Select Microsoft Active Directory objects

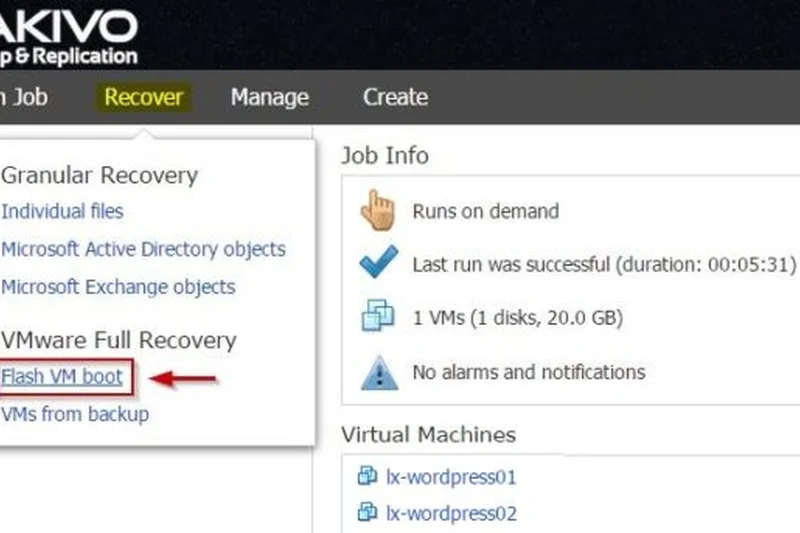[143, 249]
